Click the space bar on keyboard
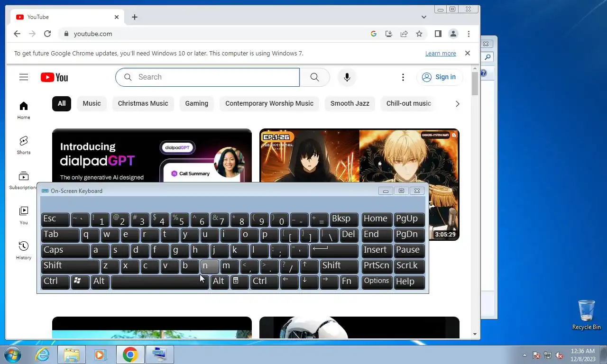The height and width of the screenshot is (364, 607). [x=160, y=282]
